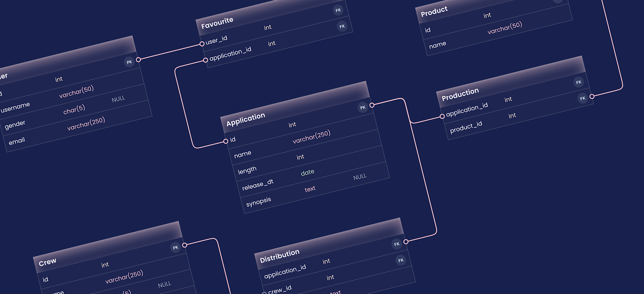Viewport: 644px width, 294px height.
Task: Click the int type of Favourite application_id
Action: [x=272, y=43]
